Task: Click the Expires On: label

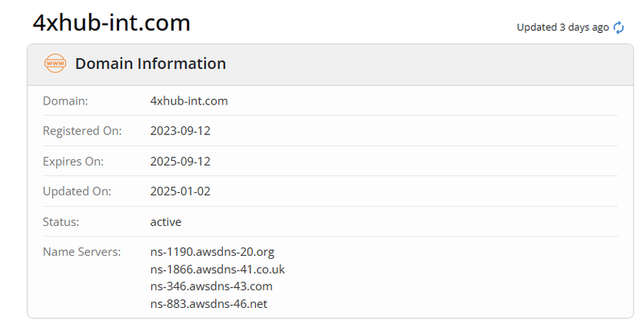Action: point(73,161)
